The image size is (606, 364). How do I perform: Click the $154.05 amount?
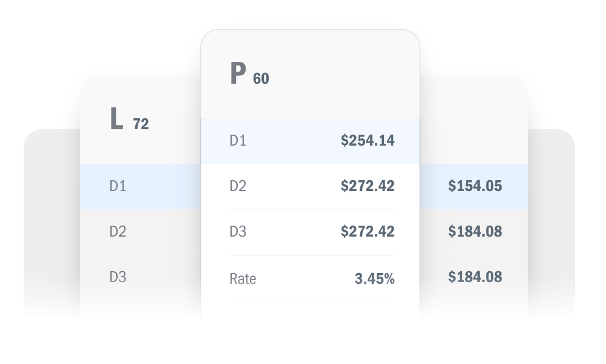pos(475,186)
